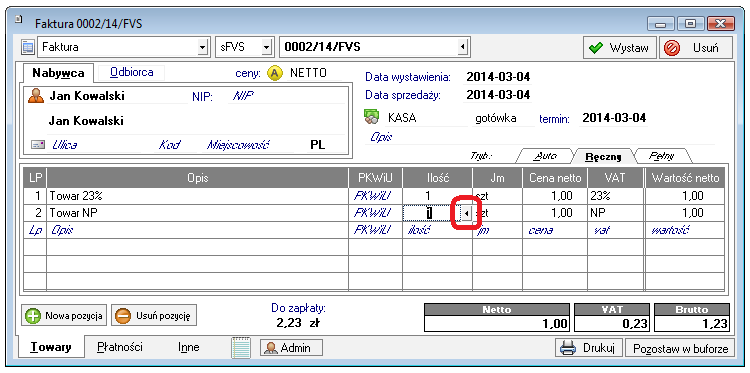Click the Admin user button
The width and height of the screenshot is (750, 373).
pos(291,348)
